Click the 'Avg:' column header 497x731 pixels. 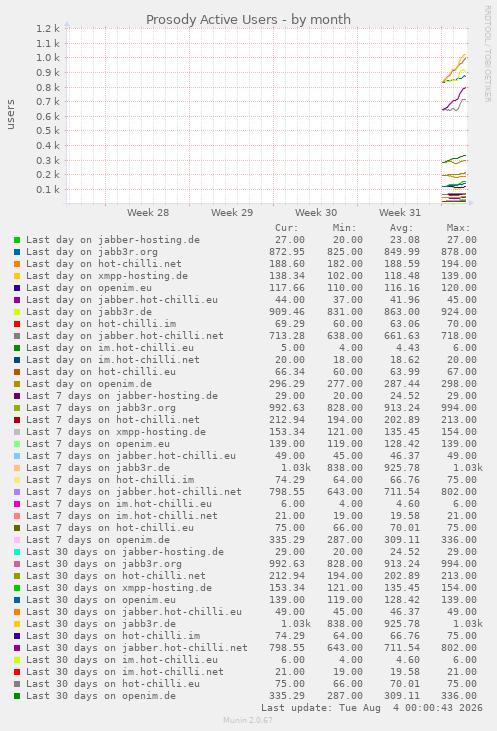(x=401, y=228)
